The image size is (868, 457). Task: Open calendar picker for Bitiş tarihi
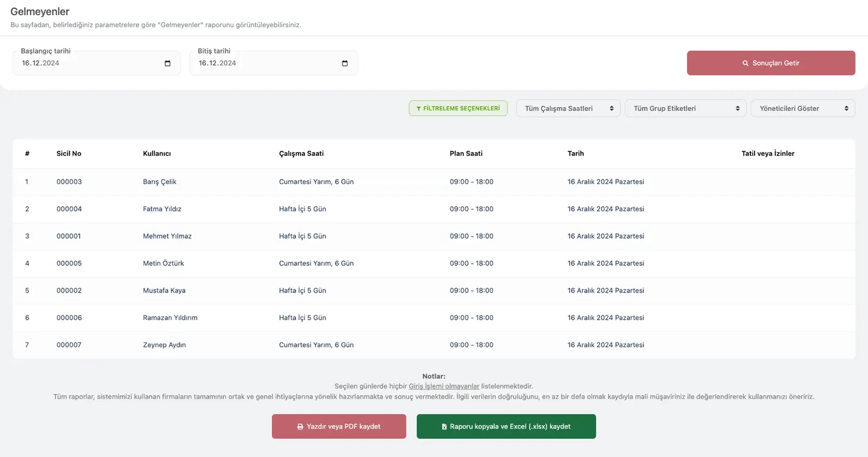pos(344,64)
